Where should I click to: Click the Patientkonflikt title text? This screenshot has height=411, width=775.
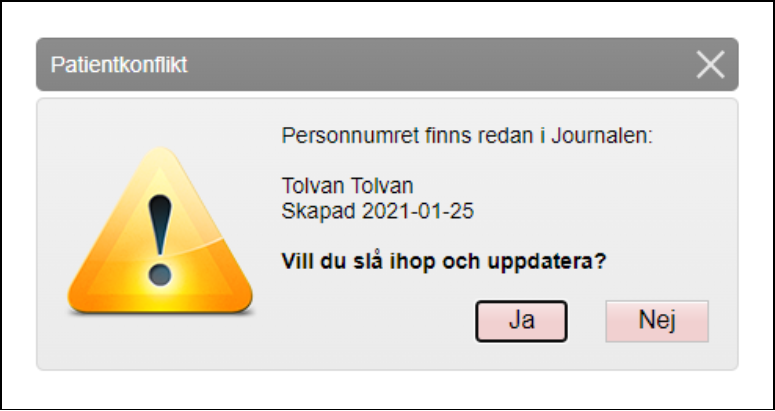click(x=119, y=65)
